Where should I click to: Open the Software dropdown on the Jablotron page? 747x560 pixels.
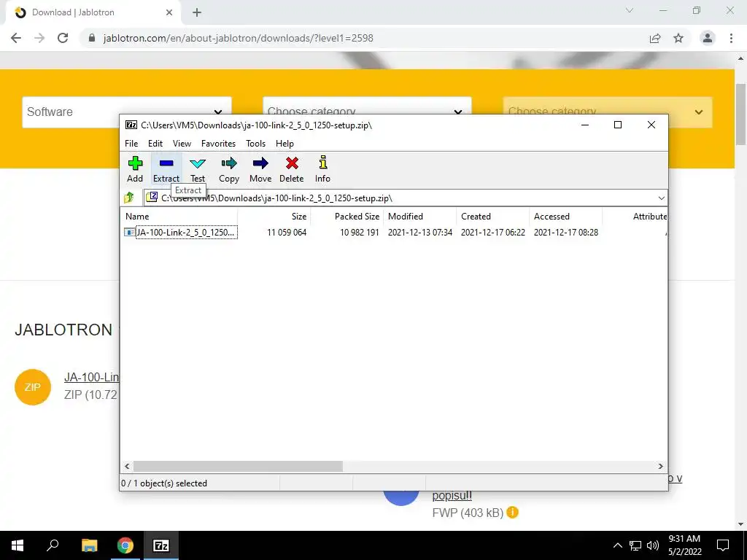click(126, 112)
